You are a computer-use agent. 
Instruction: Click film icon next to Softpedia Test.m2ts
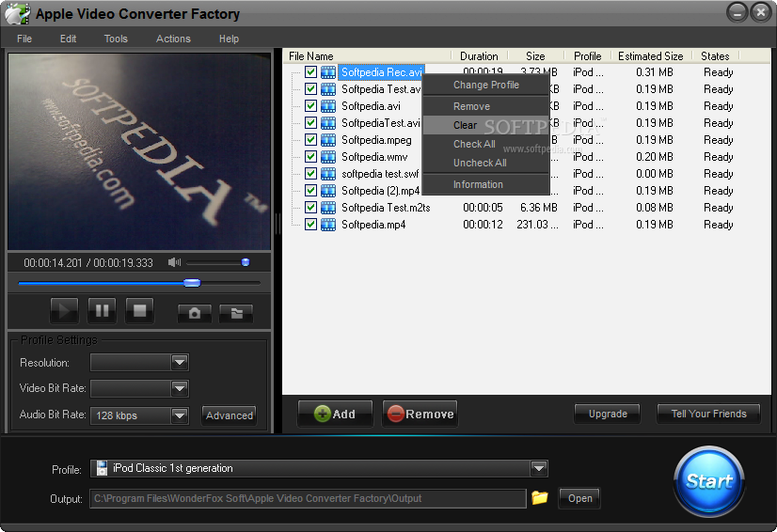[x=328, y=208]
